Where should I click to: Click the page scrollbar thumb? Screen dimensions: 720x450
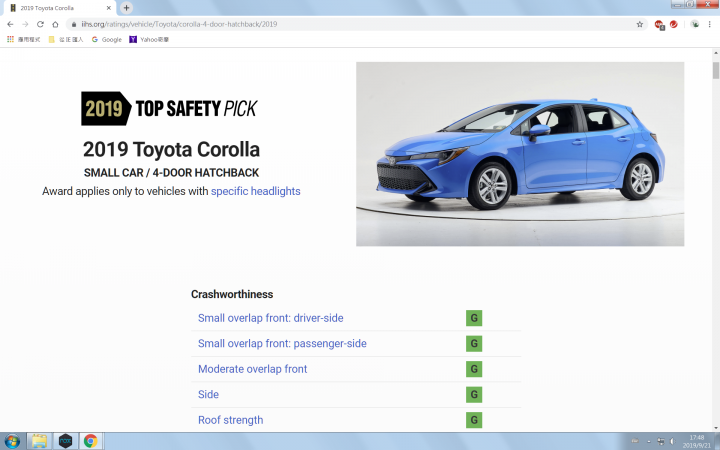coord(715,70)
